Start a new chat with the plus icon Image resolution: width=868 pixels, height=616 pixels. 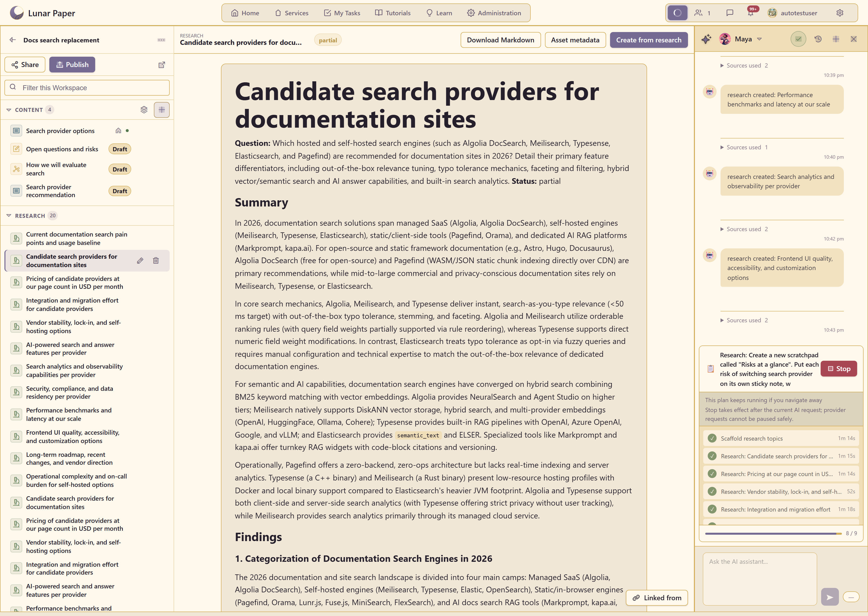click(836, 39)
